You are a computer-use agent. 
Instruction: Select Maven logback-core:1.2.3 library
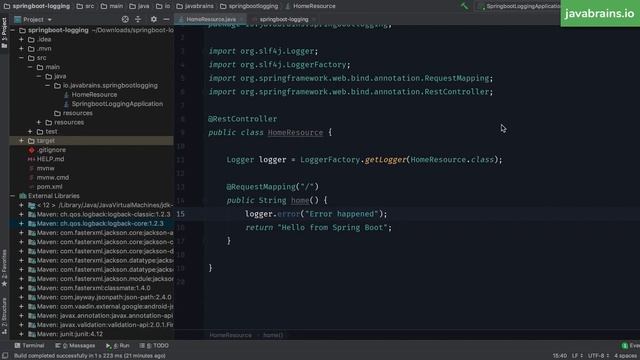pos(100,224)
